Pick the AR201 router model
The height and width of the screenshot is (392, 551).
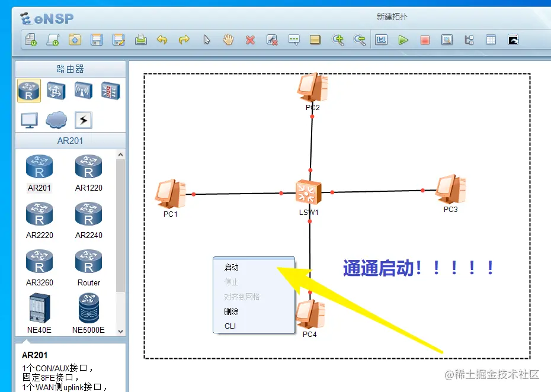click(x=39, y=173)
